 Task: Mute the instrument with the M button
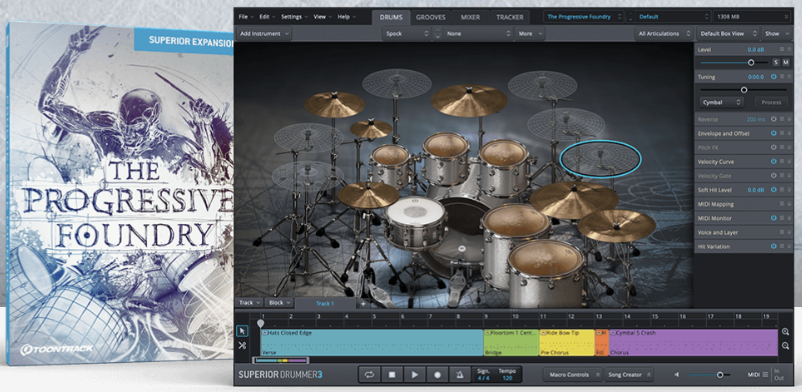[x=786, y=62]
